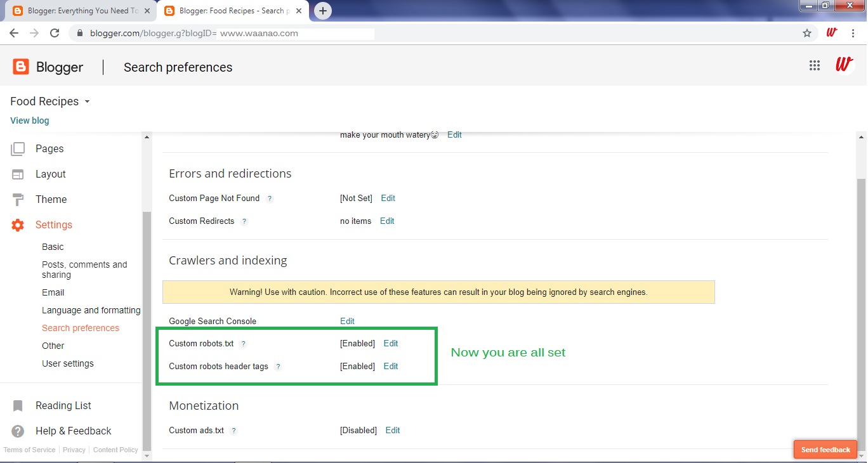Bookmark page with the star icon
The width and height of the screenshot is (868, 463).
[x=807, y=33]
